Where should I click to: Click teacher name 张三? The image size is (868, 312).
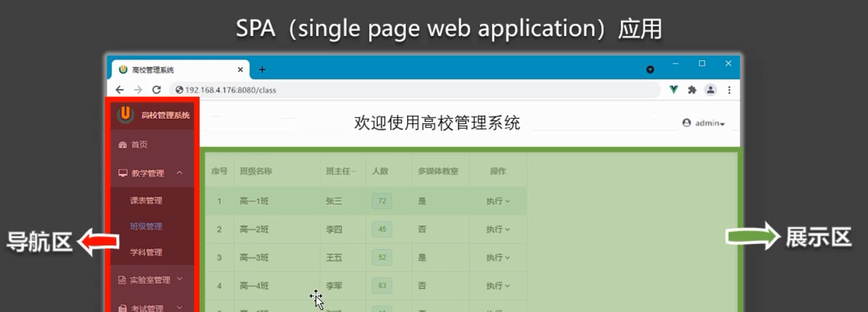(x=334, y=201)
